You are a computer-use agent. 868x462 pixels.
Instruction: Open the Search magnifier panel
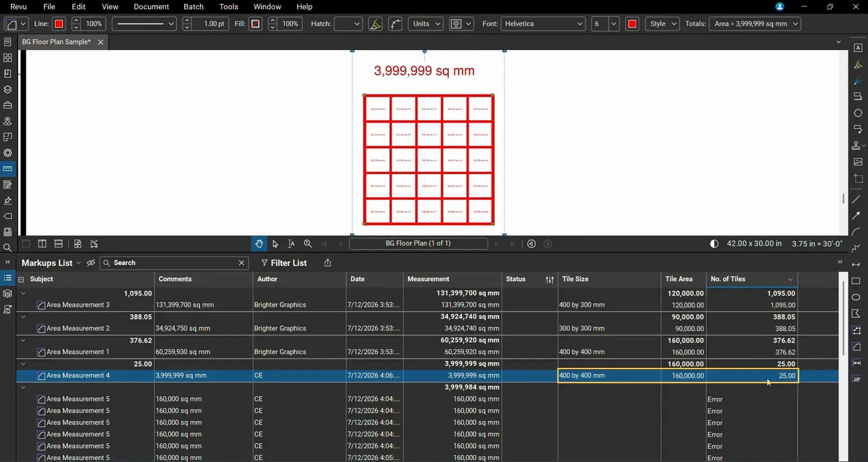pos(8,248)
